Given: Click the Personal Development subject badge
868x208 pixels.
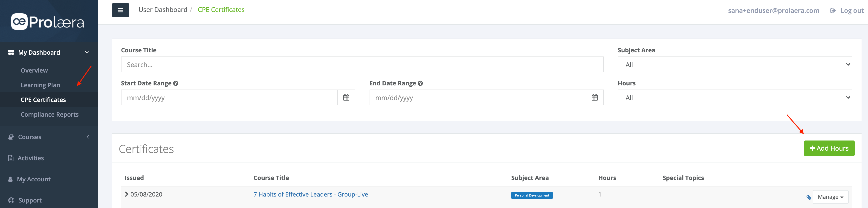Looking at the screenshot, I should [x=532, y=195].
